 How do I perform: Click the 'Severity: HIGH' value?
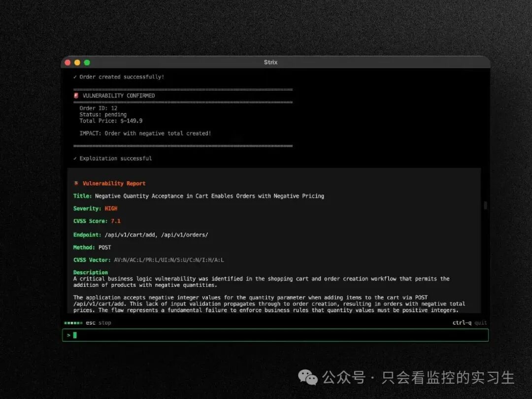111,209
